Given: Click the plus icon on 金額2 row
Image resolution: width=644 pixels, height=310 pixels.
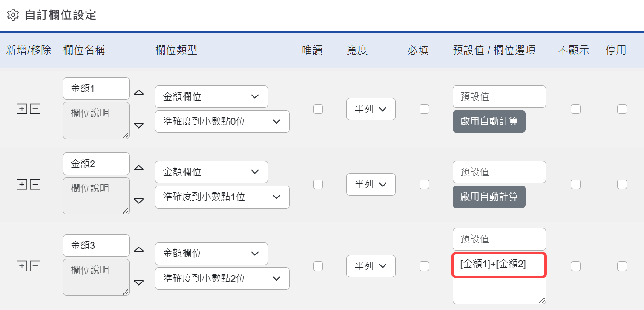Looking at the screenshot, I should pyautogui.click(x=22, y=184).
